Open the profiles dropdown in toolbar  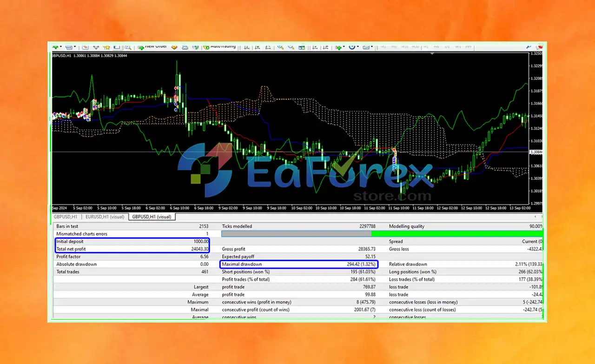point(75,46)
